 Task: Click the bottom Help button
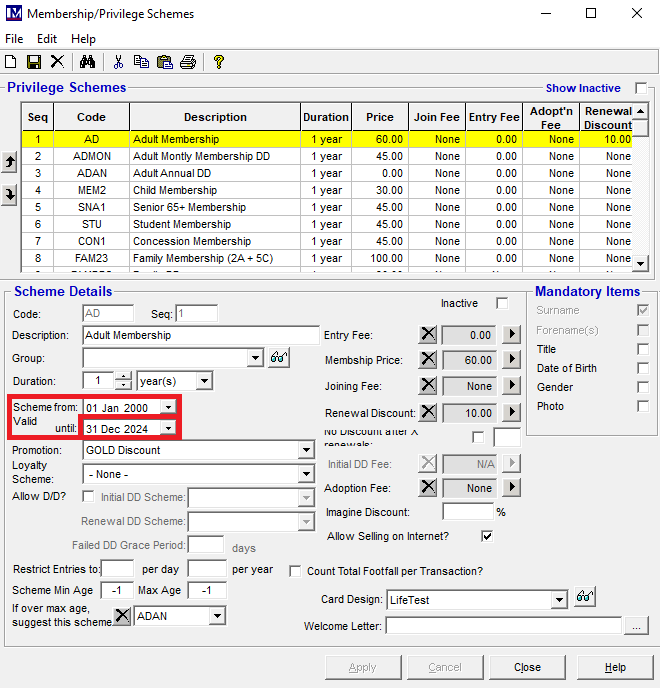click(x=615, y=667)
